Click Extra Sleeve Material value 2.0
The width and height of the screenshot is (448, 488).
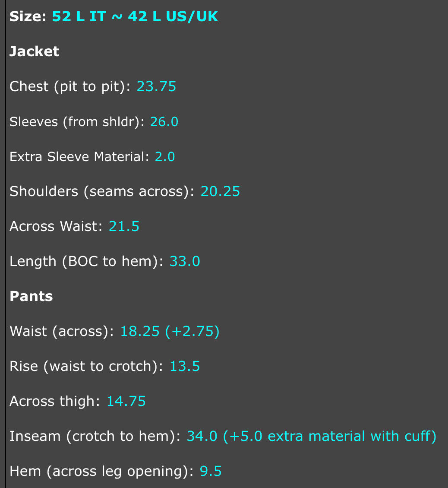coord(165,156)
